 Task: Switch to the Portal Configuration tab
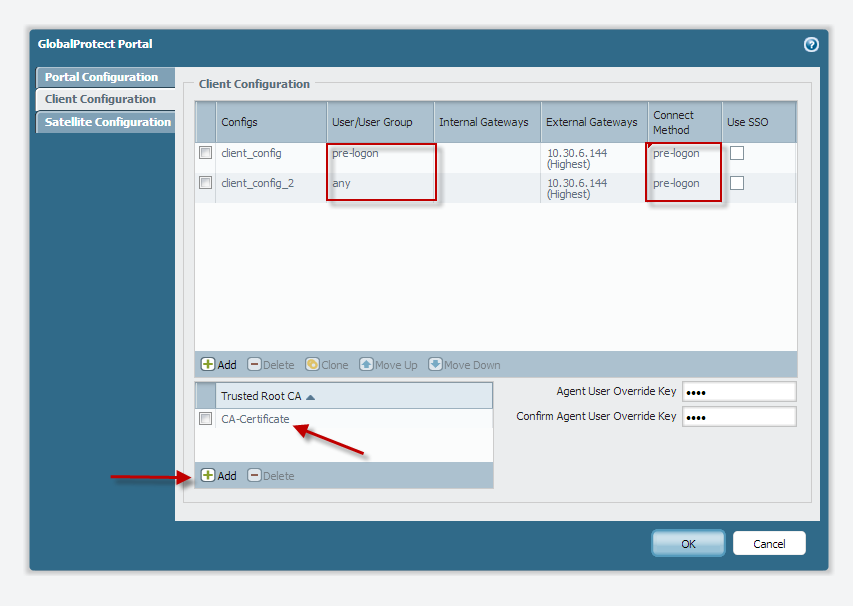point(102,77)
